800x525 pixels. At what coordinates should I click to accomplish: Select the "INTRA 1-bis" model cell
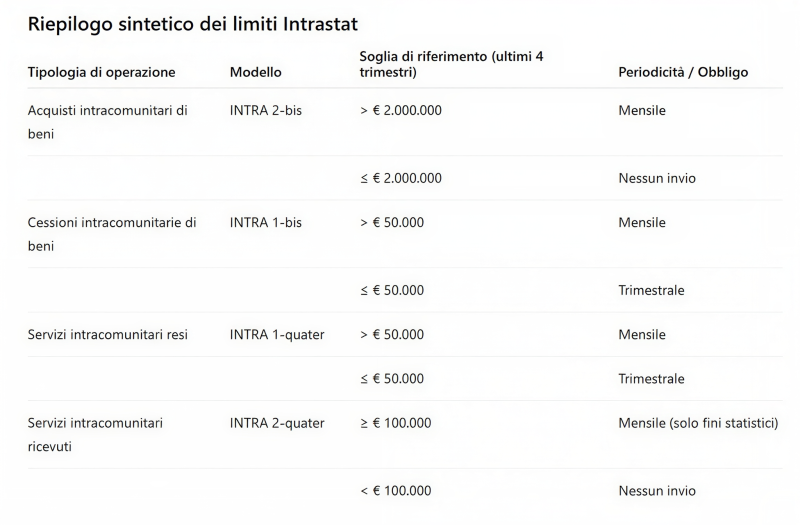(x=265, y=222)
